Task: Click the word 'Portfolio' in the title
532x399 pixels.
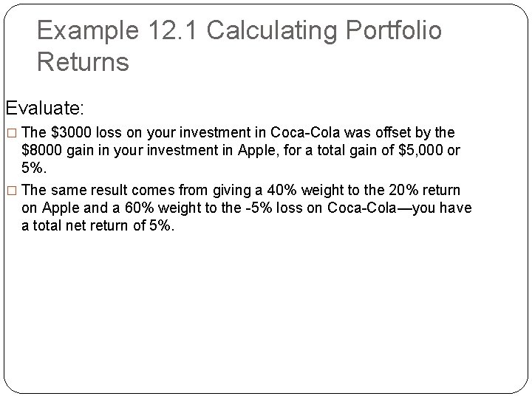Action: click(394, 31)
